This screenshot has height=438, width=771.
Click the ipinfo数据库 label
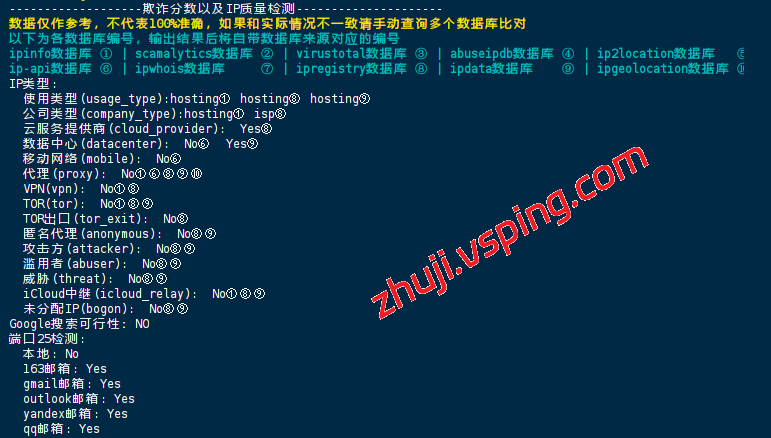click(x=51, y=54)
